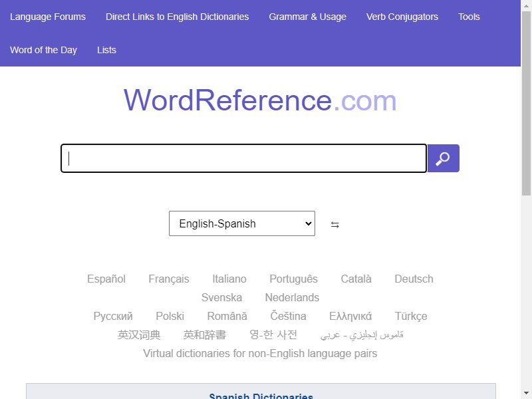Focus the word search input field
Viewport: 532px width, 399px height.
pos(243,158)
